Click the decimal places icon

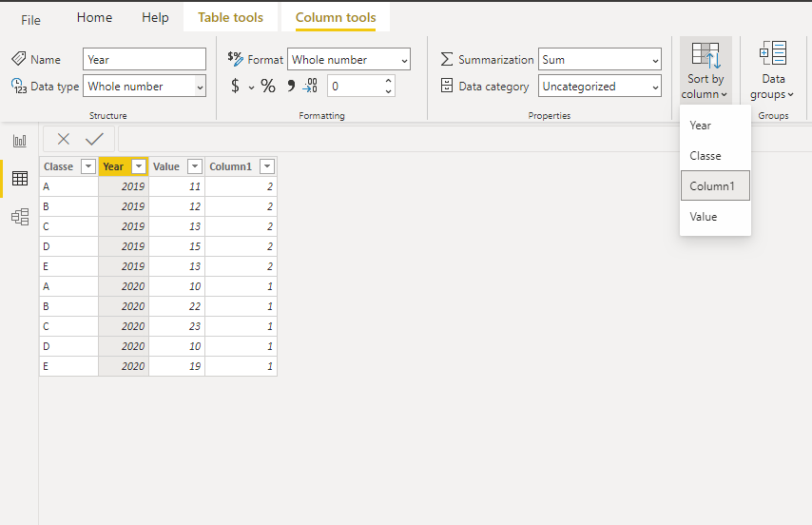pyautogui.click(x=310, y=86)
